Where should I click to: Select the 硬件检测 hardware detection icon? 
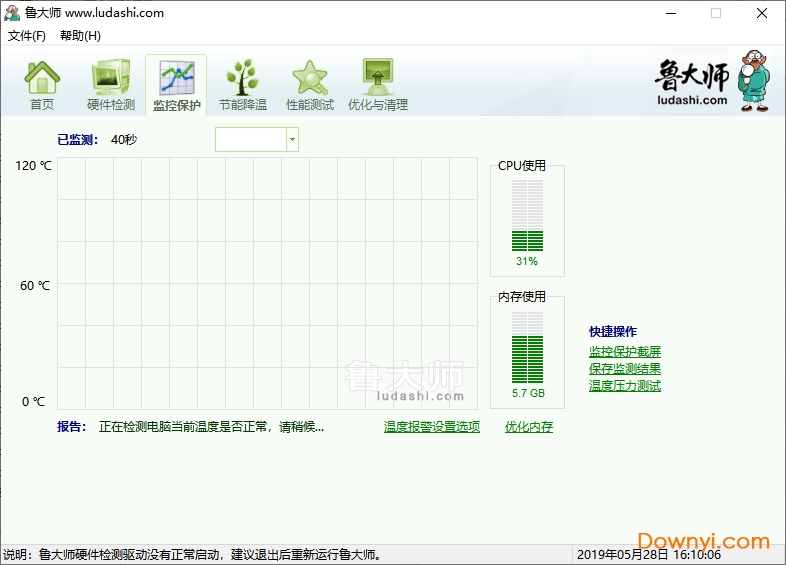coord(110,78)
